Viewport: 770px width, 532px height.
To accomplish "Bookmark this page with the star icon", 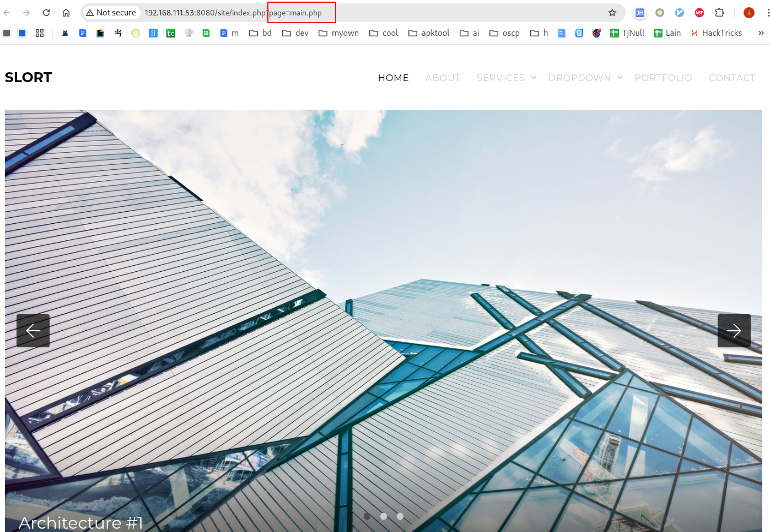I will click(612, 13).
